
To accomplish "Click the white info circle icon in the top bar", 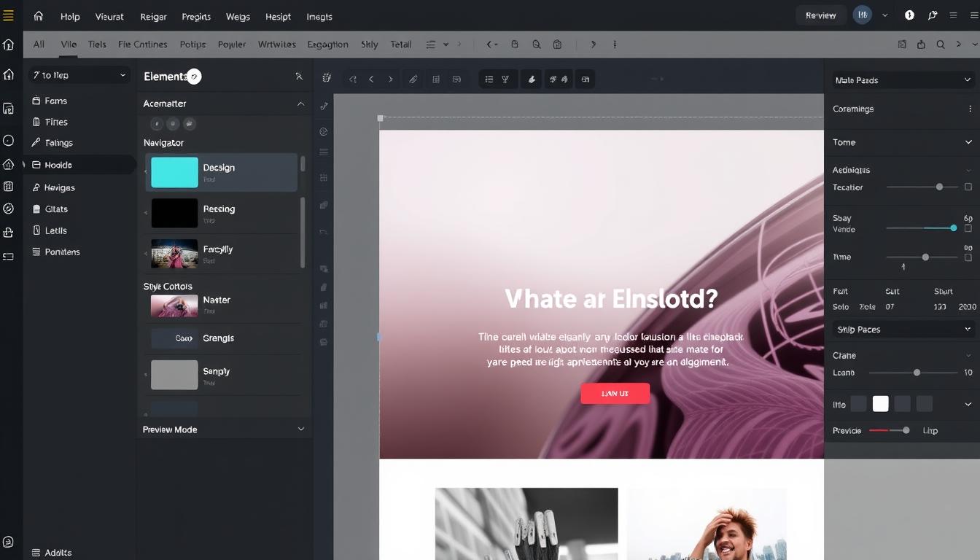I will point(909,15).
